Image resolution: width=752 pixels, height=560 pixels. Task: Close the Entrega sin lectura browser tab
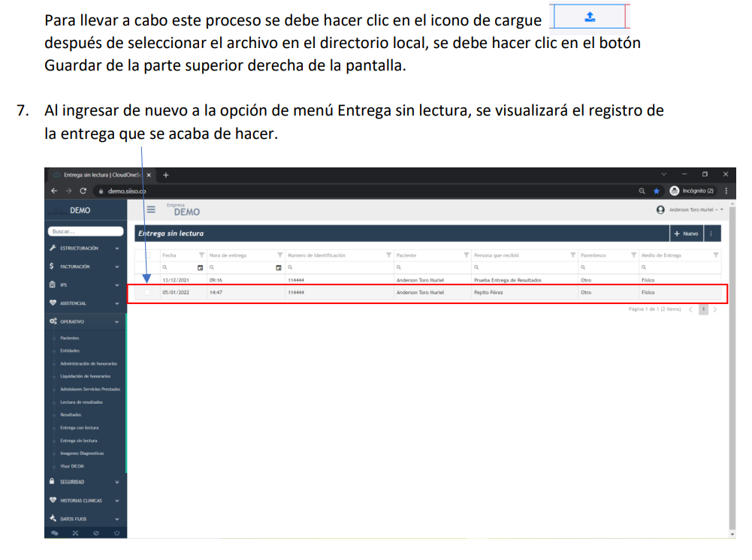coord(149,175)
